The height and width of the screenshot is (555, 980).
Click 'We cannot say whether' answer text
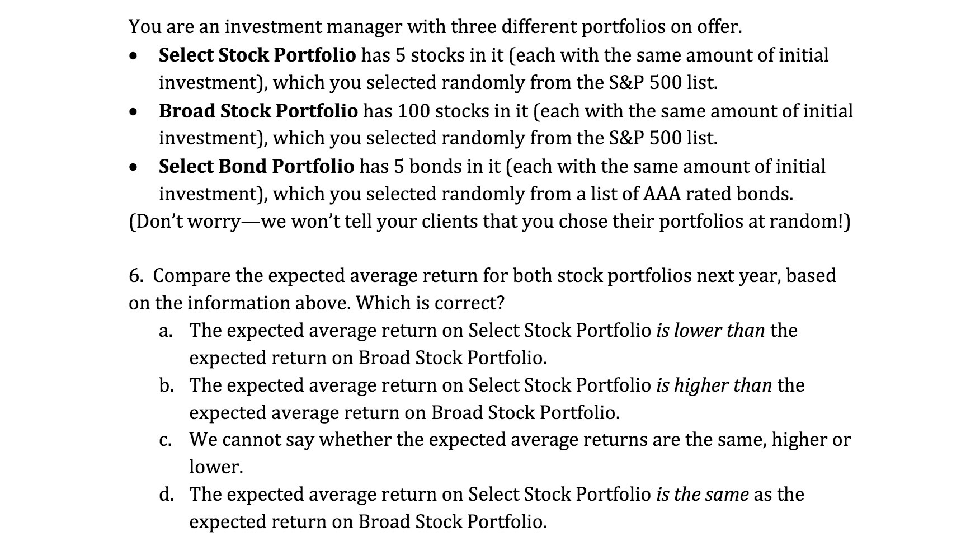click(x=291, y=440)
